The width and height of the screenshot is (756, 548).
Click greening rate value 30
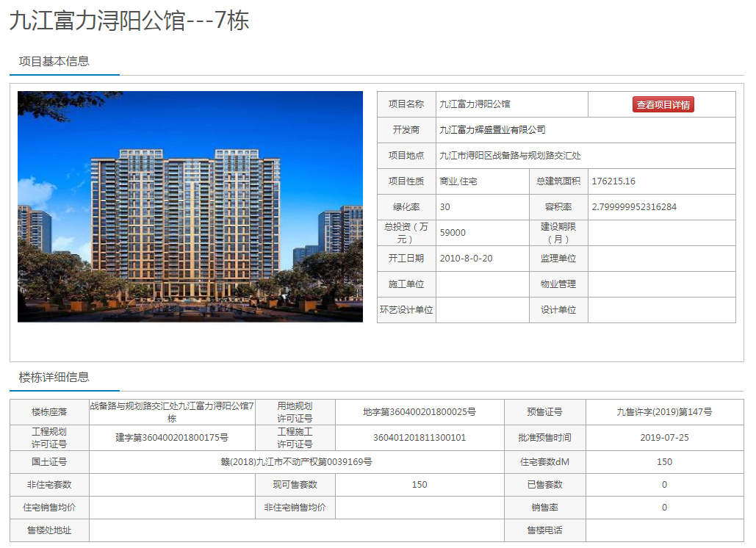(x=444, y=206)
